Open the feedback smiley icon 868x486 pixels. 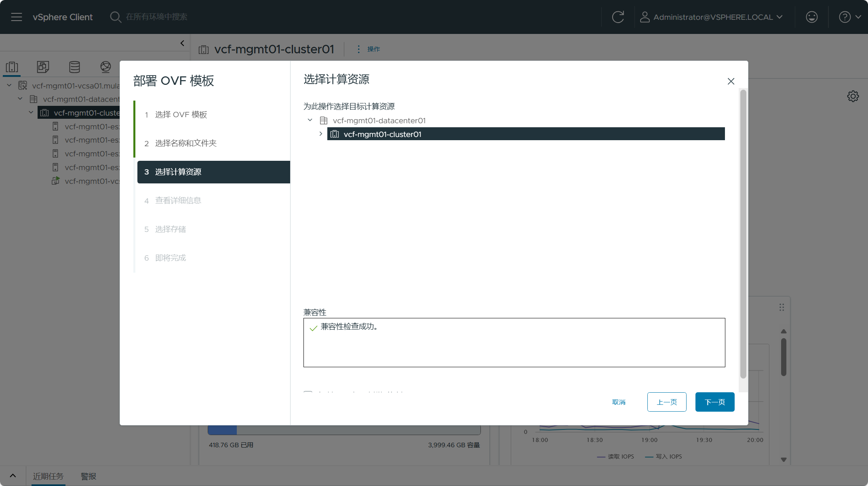(811, 17)
